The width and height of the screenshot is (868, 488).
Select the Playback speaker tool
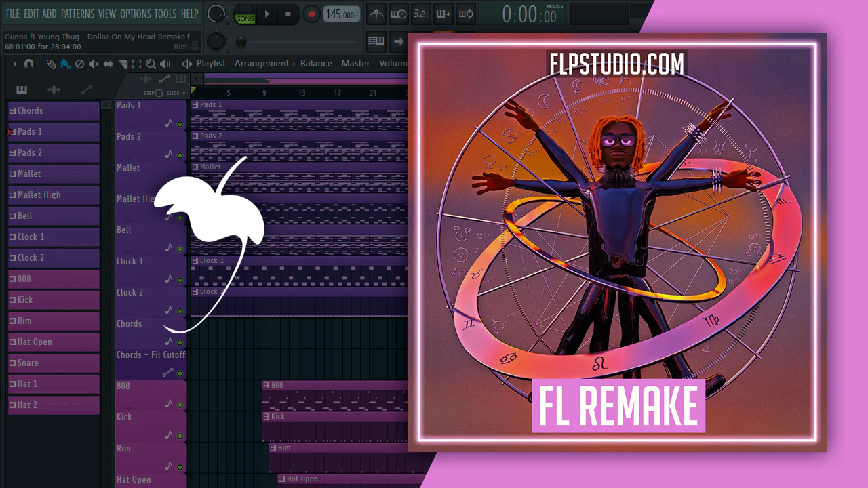pyautogui.click(x=165, y=64)
